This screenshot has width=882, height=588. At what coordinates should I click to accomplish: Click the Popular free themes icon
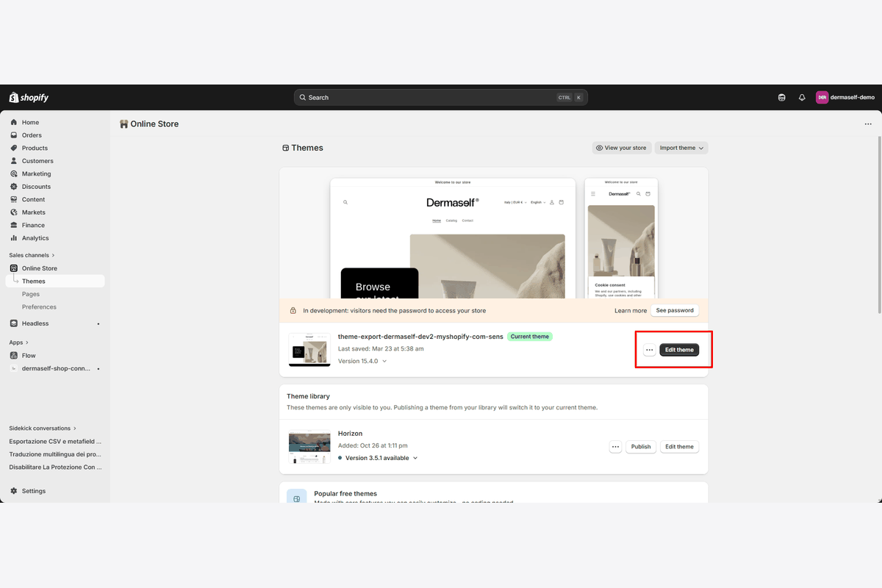click(297, 496)
